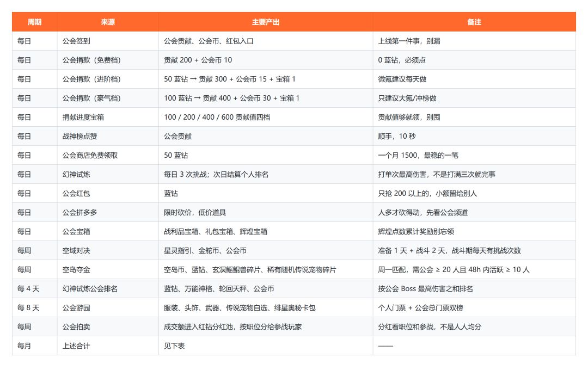Click the "公会拍卖" source cell
The width and height of the screenshot is (588, 370).
108,327
